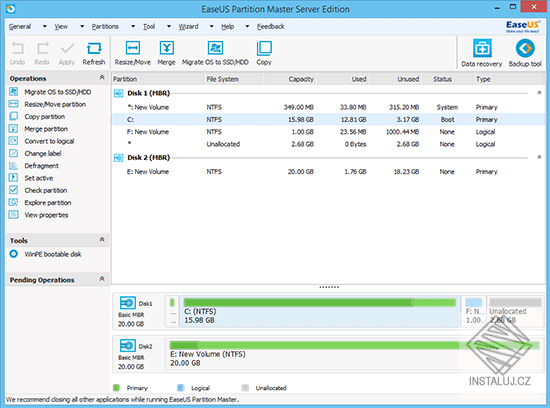
Task: Select the E: New Volume row
Action: (328, 171)
